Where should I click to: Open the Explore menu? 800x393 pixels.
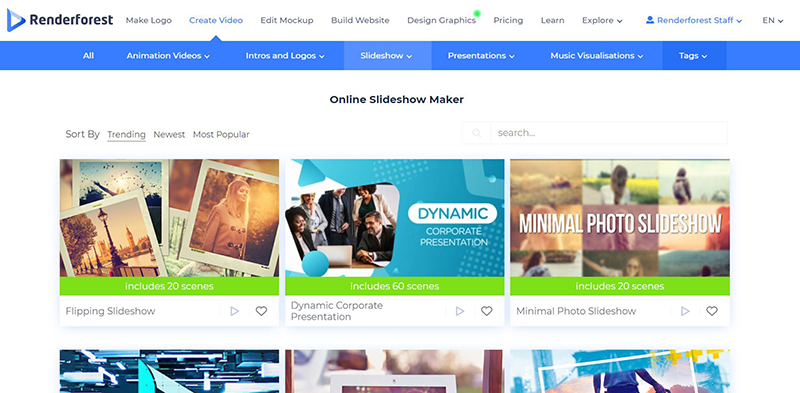pyautogui.click(x=602, y=20)
